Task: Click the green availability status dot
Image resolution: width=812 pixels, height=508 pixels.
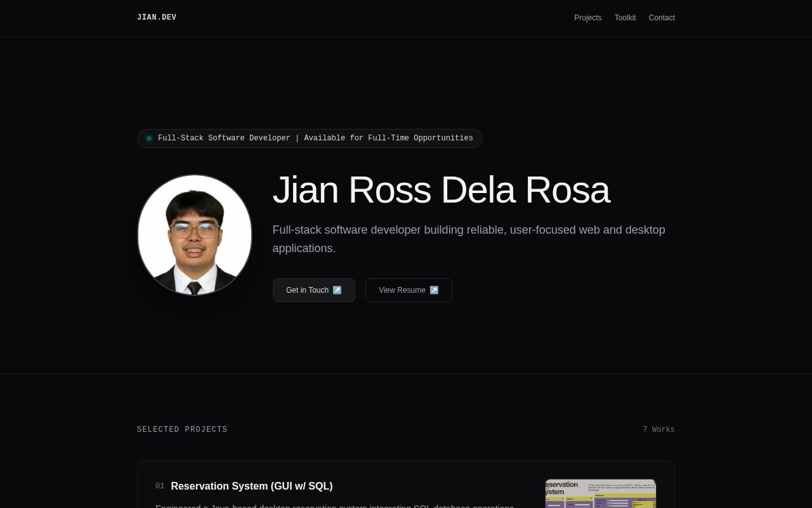Action: coord(149,138)
